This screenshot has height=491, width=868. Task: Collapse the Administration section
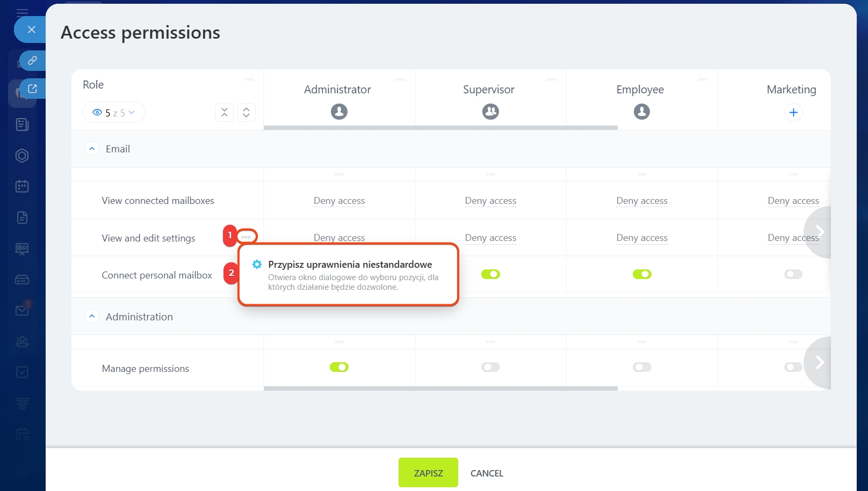pos(92,317)
